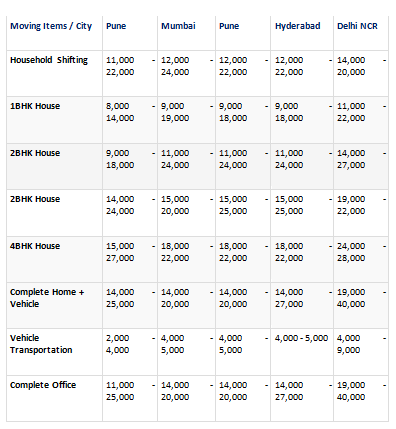Click Complete Office price under Mumbai
This screenshot has height=429, width=396.
click(187, 391)
